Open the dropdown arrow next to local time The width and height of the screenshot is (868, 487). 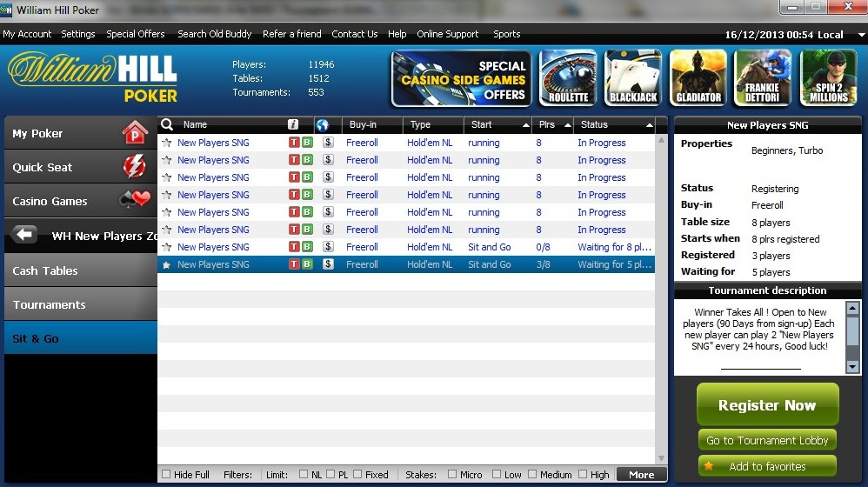coord(861,34)
